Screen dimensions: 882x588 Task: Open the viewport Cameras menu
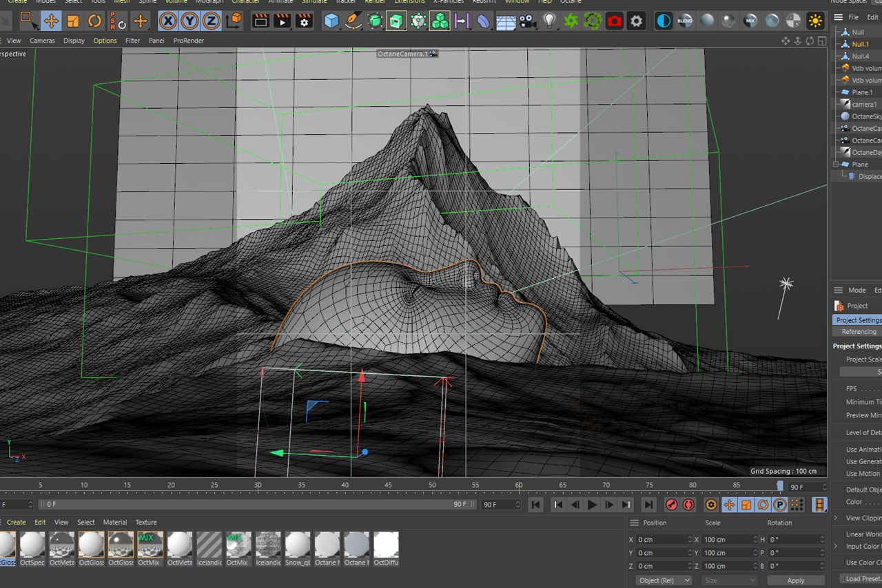point(42,41)
